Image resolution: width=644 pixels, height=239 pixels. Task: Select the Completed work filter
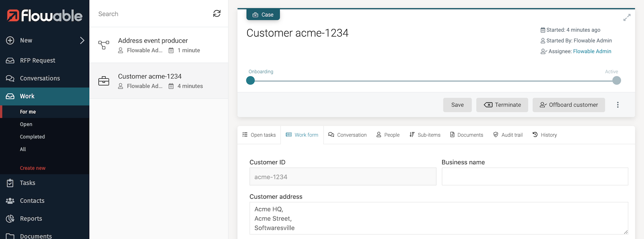click(32, 137)
